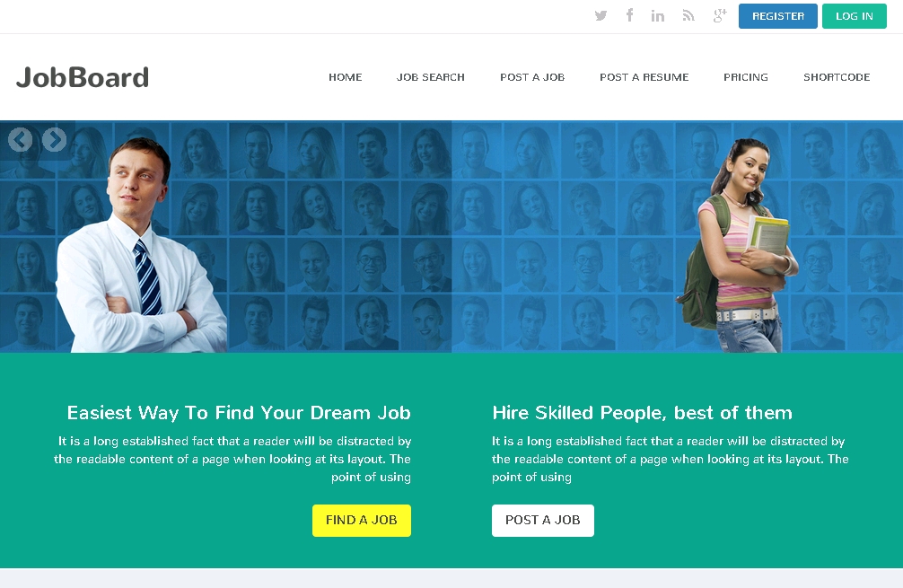Select Post a Resume in navigation
Viewport: 903px width, 588px height.
click(644, 77)
